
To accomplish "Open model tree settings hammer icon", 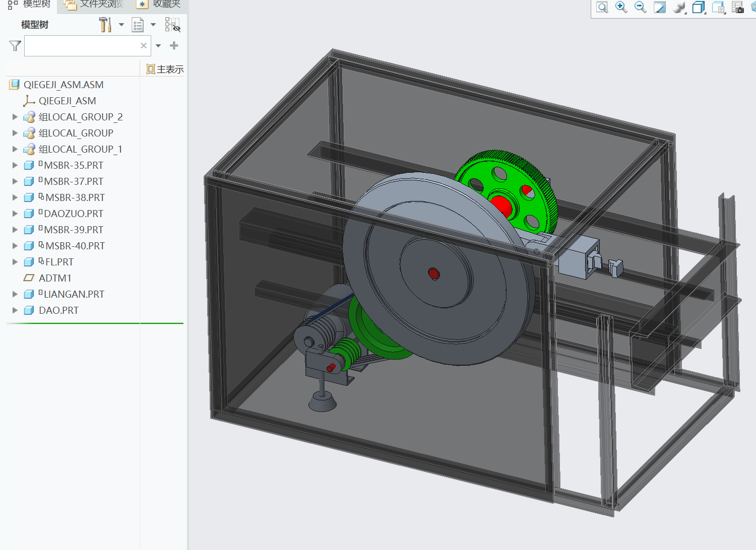I will point(105,25).
